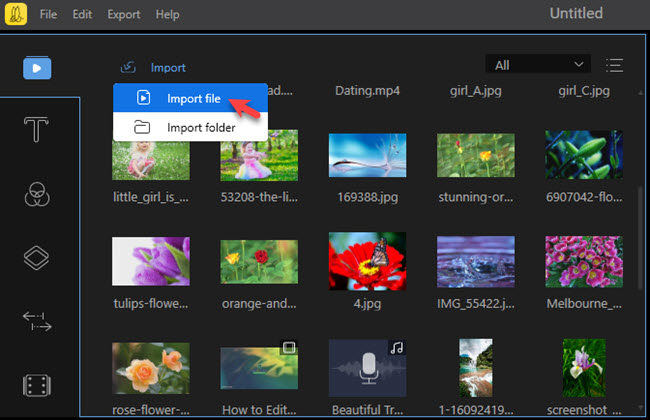Click the file icon in Import file entry

(x=143, y=98)
